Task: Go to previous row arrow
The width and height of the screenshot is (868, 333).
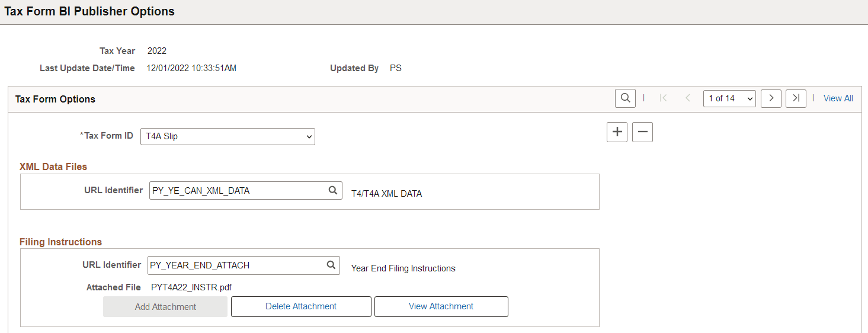Action: point(688,98)
